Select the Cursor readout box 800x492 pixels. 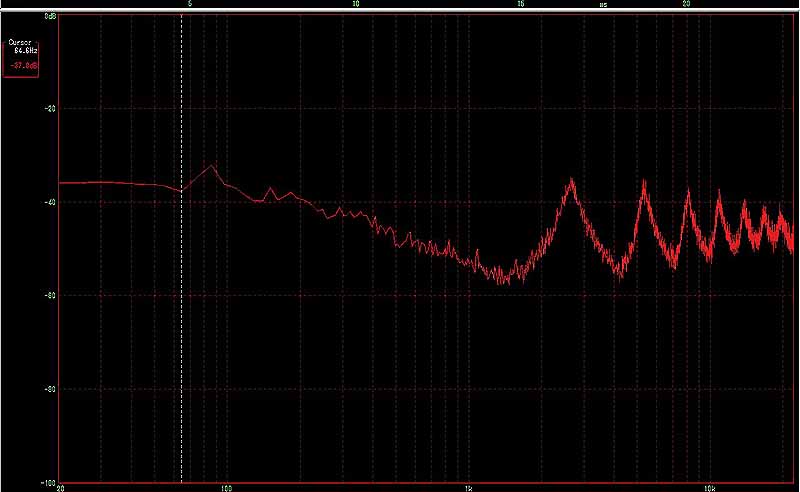coord(22,58)
